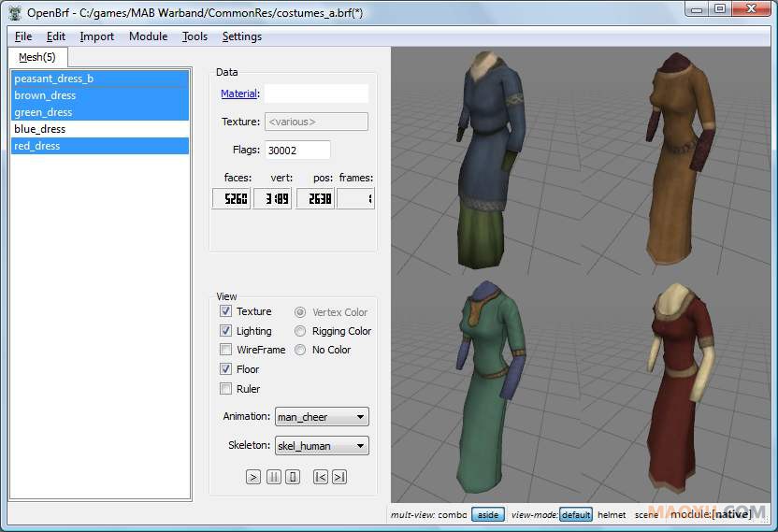Screen dimensions: 778x532
Task: Maximize the OpenBrf window
Action: pyautogui.click(x=720, y=9)
